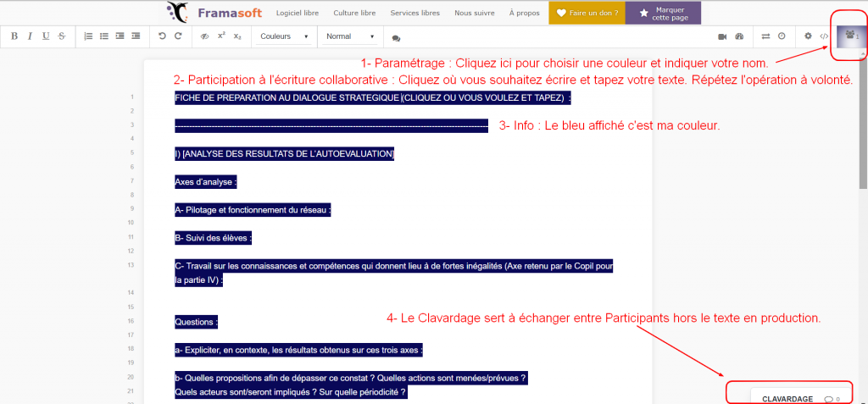Viewport: 868px width, 404px height.
Task: Open the Logiciel libre menu
Action: coord(300,13)
